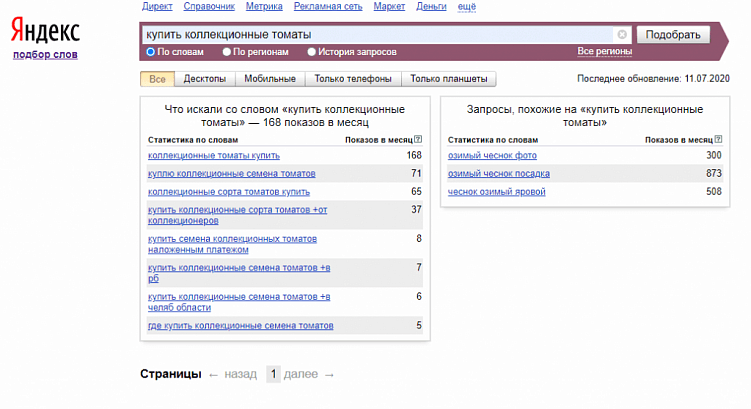Switch to the 'Только планшеты' tab
The width and height of the screenshot is (751, 409).
tap(449, 79)
